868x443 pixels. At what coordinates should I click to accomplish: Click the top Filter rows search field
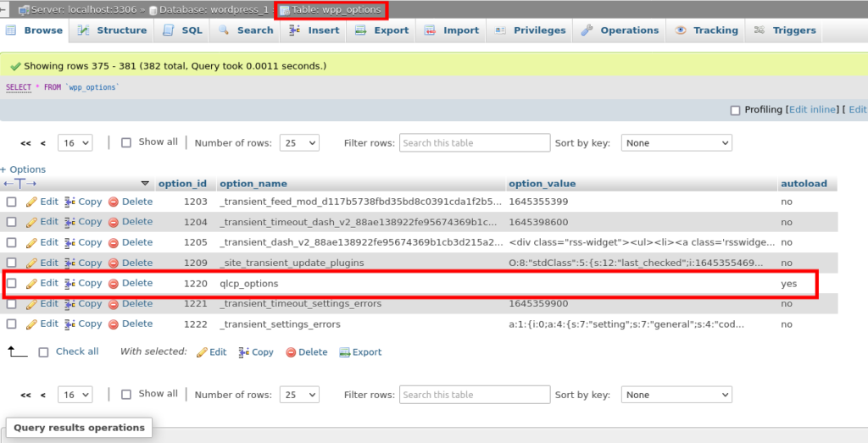[x=475, y=142]
